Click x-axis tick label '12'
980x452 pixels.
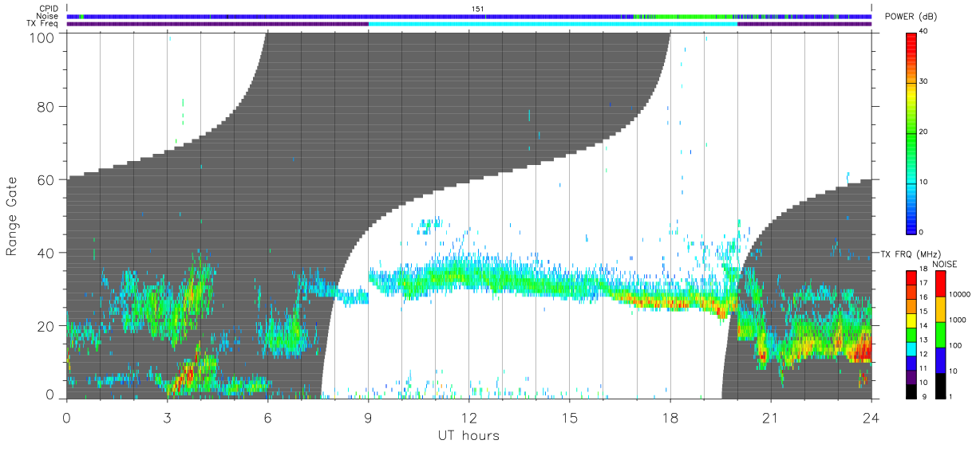(x=469, y=418)
